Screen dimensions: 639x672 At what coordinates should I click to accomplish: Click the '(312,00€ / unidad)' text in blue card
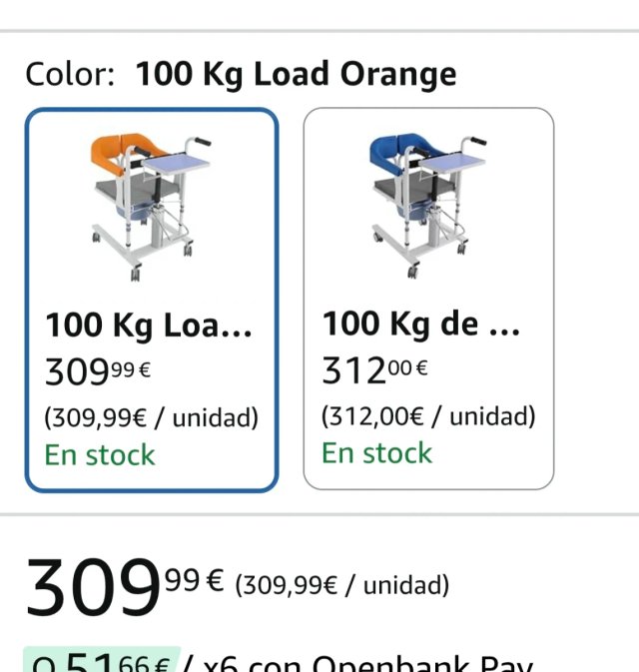[x=428, y=416]
